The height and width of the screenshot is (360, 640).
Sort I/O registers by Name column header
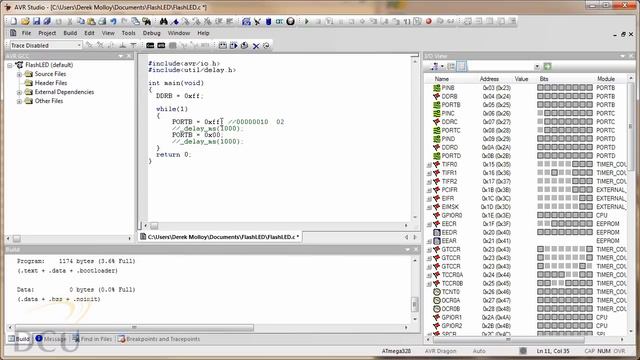coord(442,79)
